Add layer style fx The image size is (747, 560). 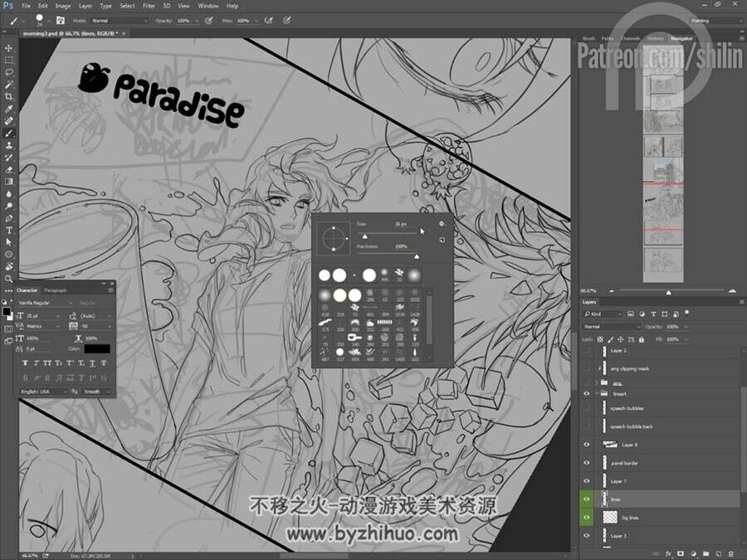pyautogui.click(x=668, y=554)
